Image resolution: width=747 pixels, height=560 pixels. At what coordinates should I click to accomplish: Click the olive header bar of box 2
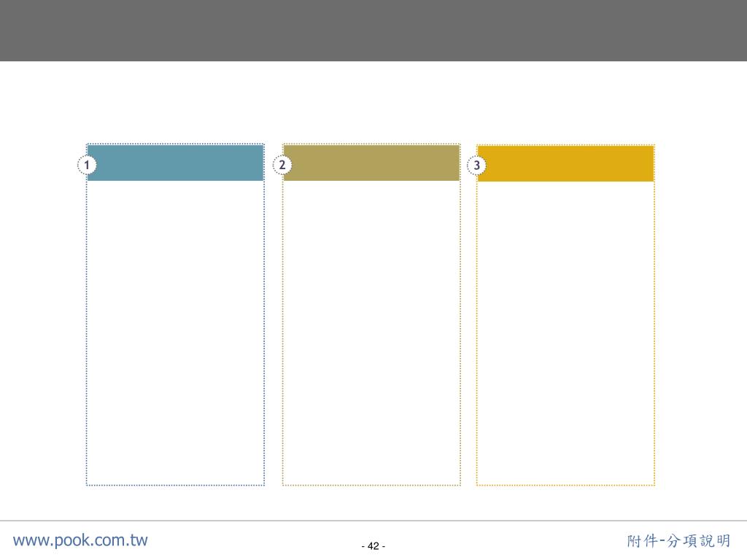(x=371, y=163)
